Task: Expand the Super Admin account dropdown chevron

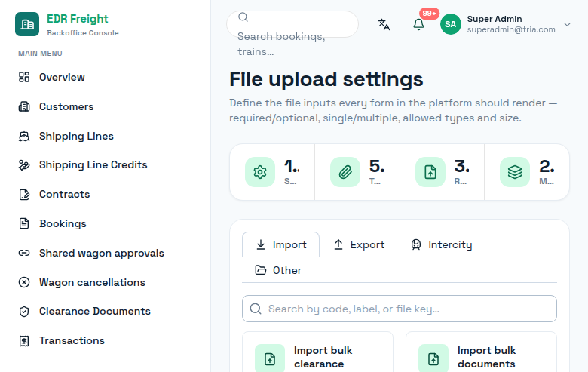Action: [567, 24]
